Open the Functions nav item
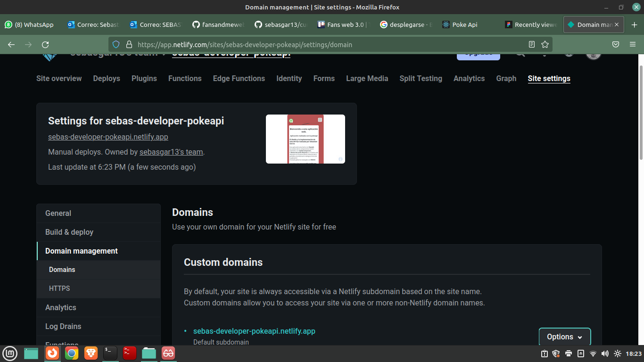Screen dimensions: 644x362 coord(185,78)
